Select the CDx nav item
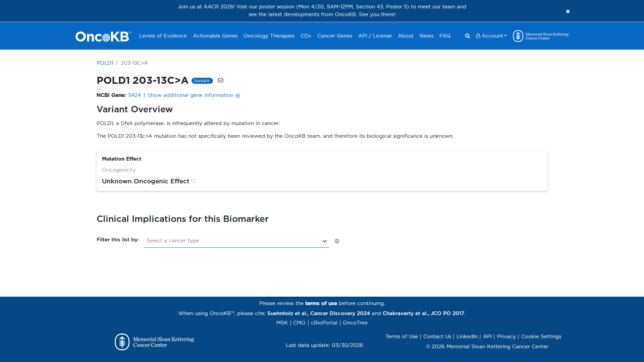 click(x=306, y=36)
